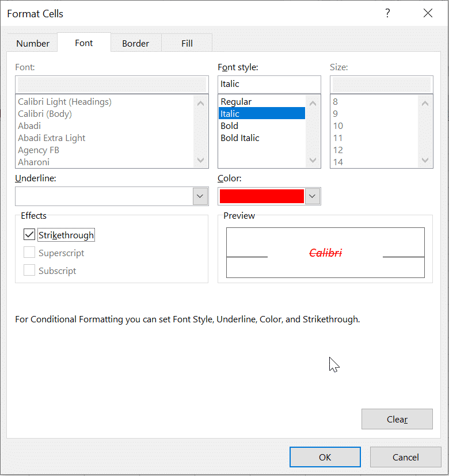Click the Help question mark icon
The width and height of the screenshot is (449, 476).
387,13
